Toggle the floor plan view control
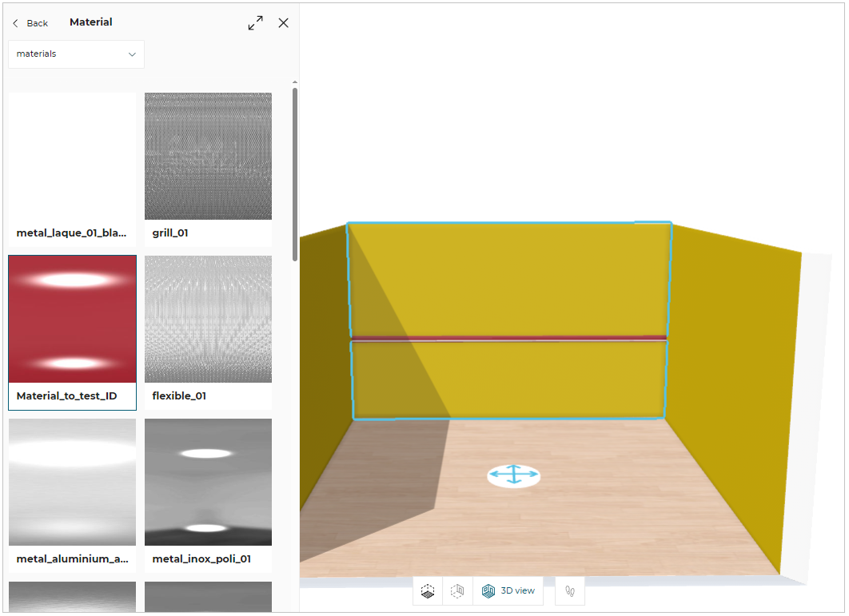Viewport: 849px width, 616px height. [427, 590]
